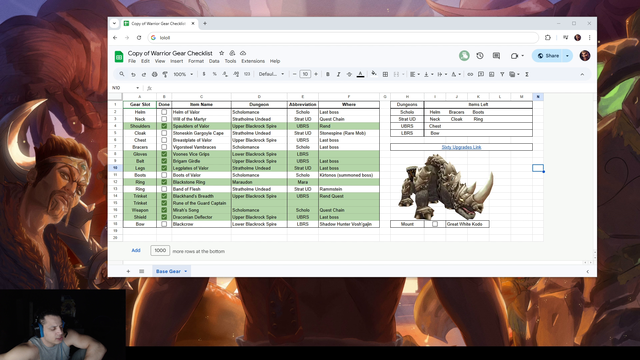Open the text color picker
The width and height of the screenshot is (640, 360).
coord(360,74)
